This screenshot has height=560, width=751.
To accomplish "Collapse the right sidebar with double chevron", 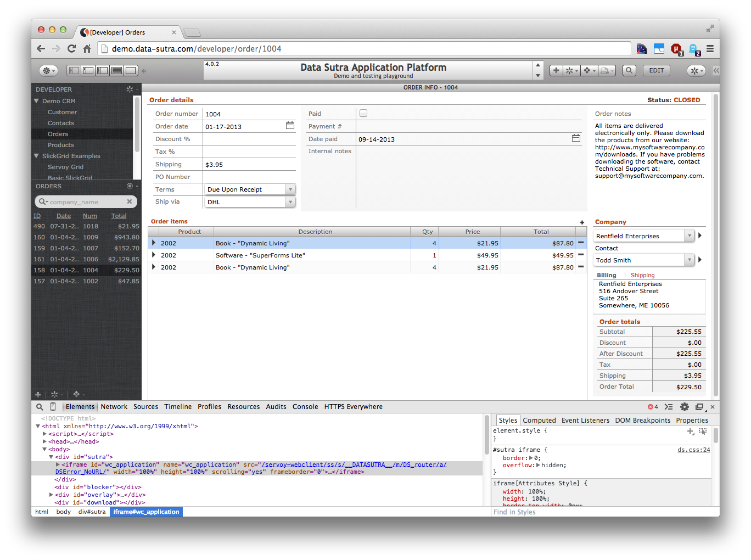I will point(716,70).
